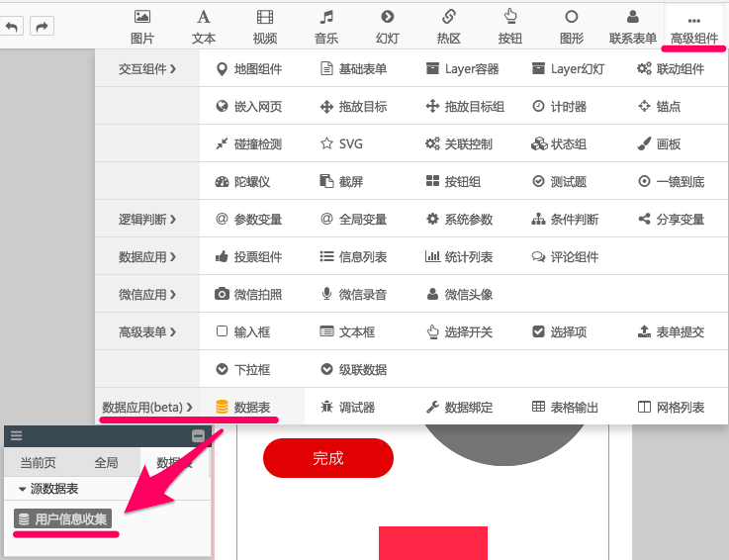Image resolution: width=729 pixels, height=560 pixels.
Task: Open the 高级组件 advanced components menu
Action: [x=693, y=27]
